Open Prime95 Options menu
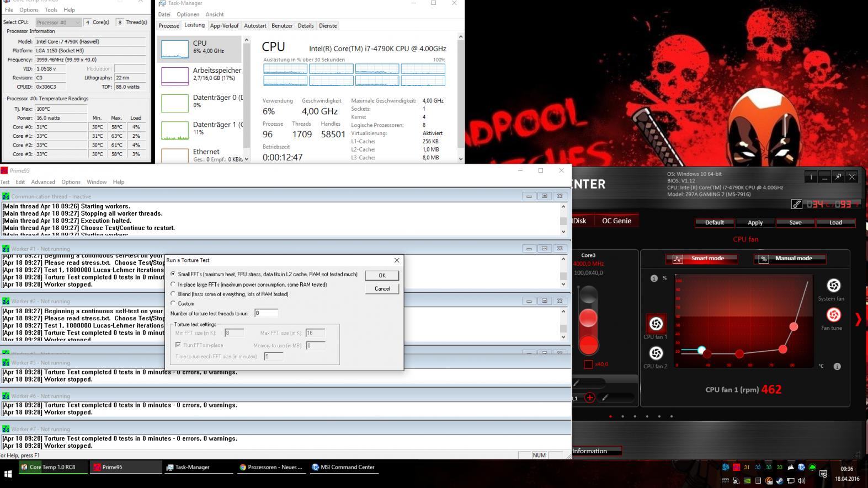Image resolution: width=868 pixels, height=488 pixels. [71, 182]
